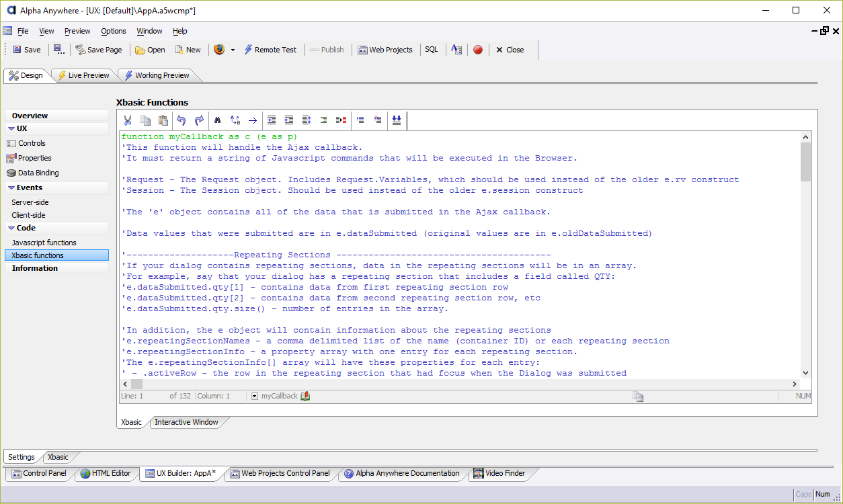
Task: Click the vertical scrollbar down arrow of code editor
Action: 805,373
